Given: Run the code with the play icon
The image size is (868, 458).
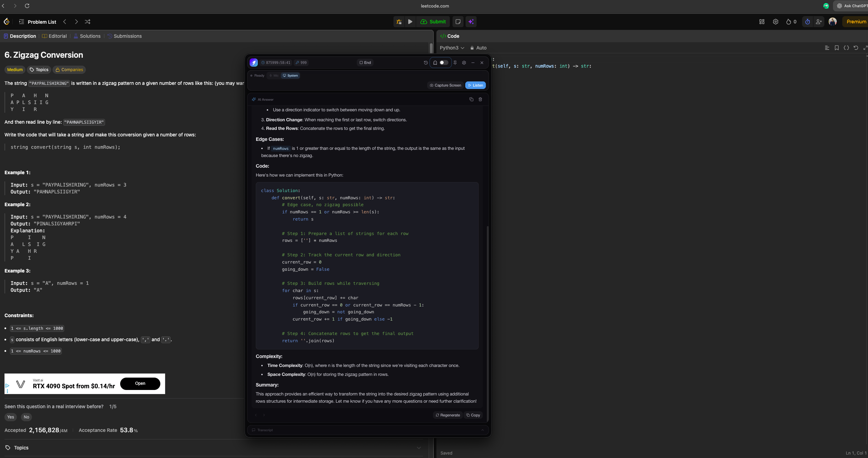Looking at the screenshot, I should 410,22.
